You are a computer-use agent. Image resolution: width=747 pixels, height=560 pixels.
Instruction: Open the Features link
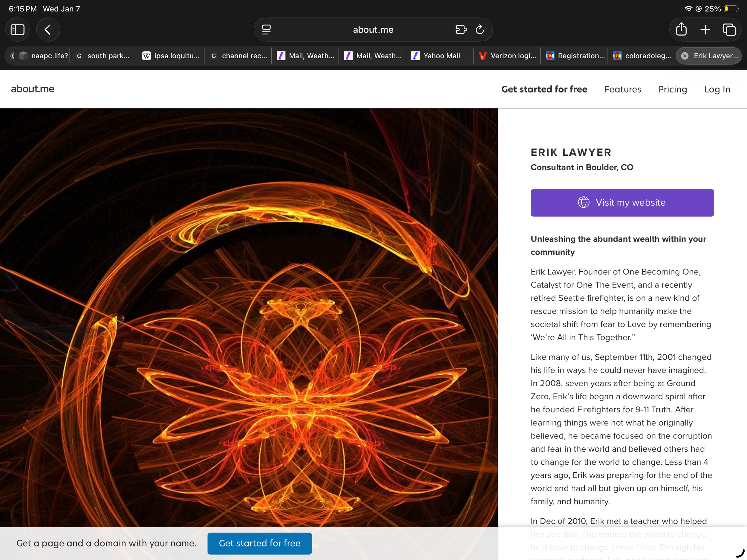point(622,89)
